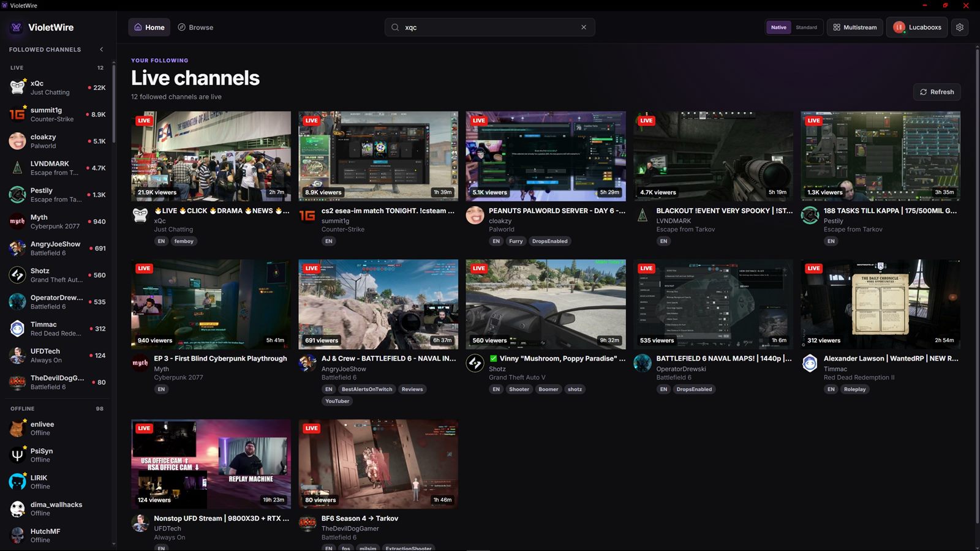
Task: Open Timmac Red Dead stream thumbnail
Action: point(880,304)
